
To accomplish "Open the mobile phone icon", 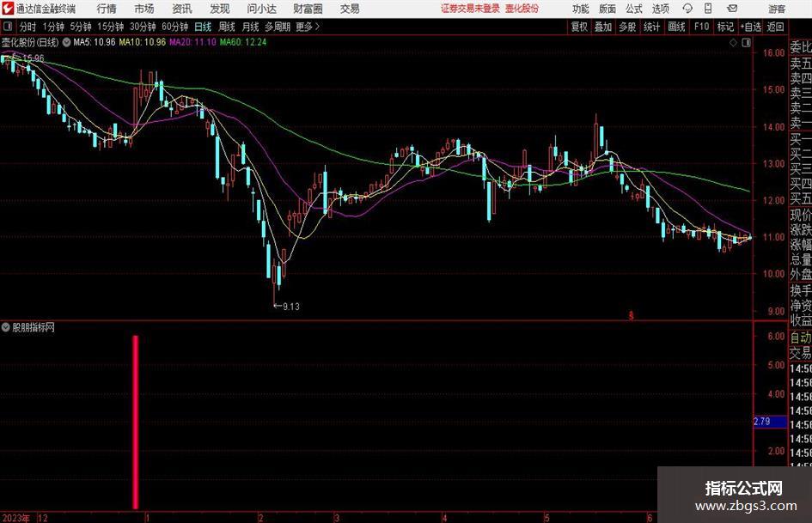I will pyautogui.click(x=708, y=9).
